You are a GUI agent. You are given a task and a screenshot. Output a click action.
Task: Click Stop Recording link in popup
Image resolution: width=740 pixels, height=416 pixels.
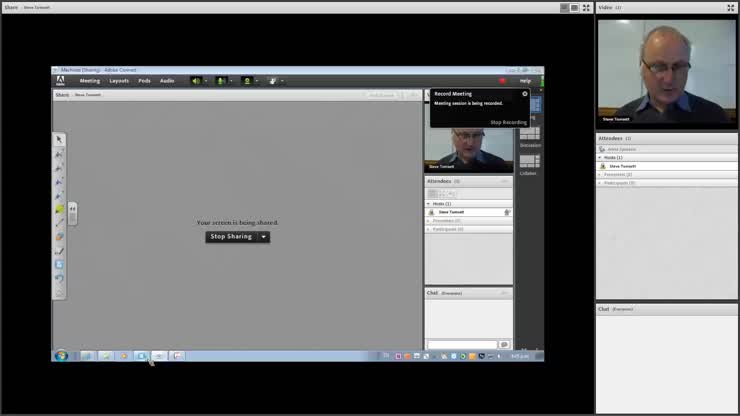click(508, 122)
